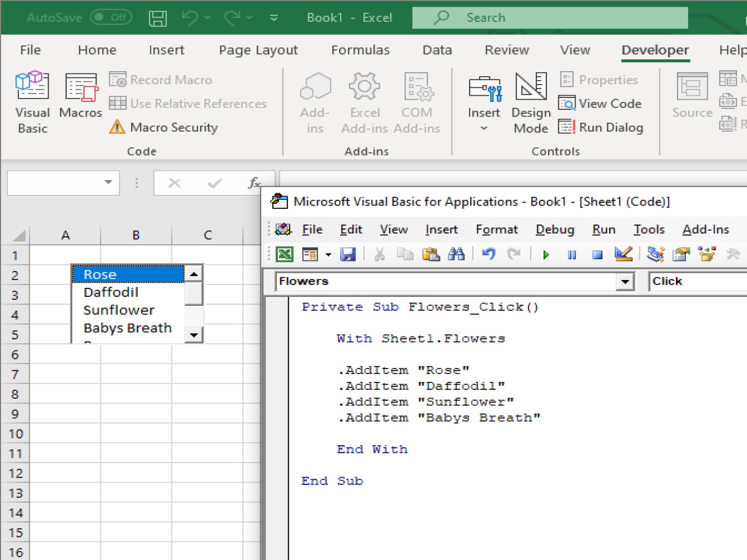Open VBA Tools menu

click(649, 230)
